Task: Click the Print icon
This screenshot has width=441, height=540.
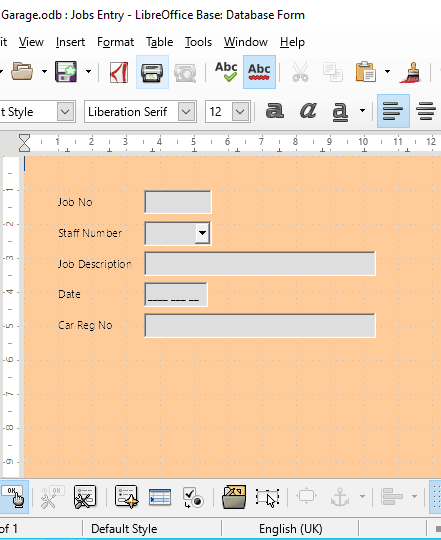Action: (152, 72)
